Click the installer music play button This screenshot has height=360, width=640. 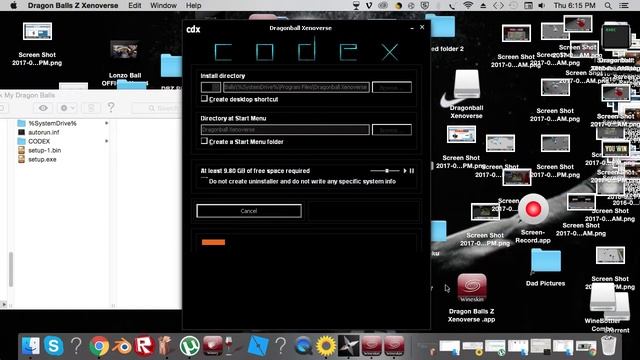(x=405, y=171)
